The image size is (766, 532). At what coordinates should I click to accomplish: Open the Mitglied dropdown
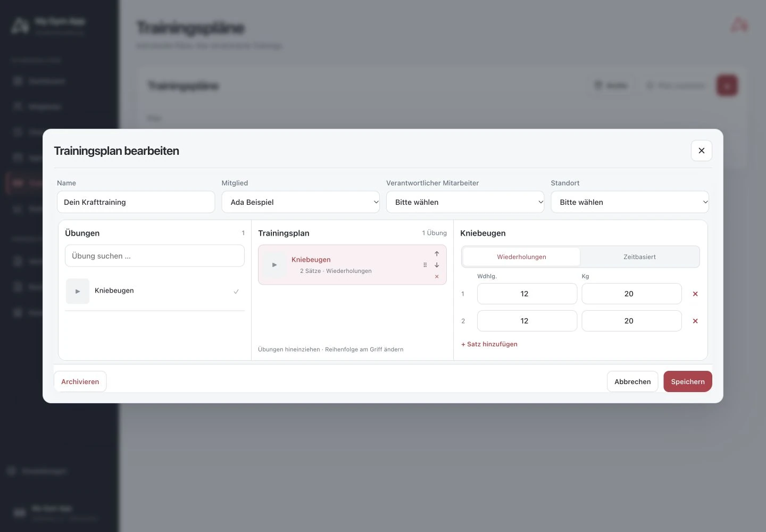click(x=301, y=202)
